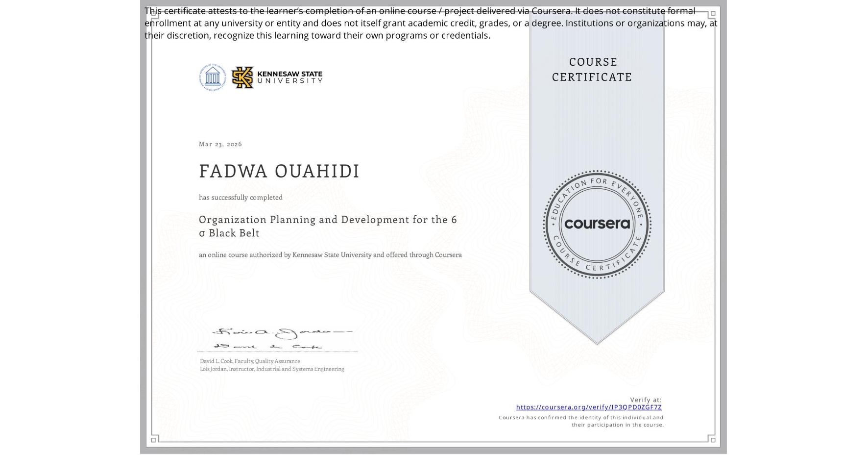Open the coursera.org verify link
This screenshot has width=868, height=455.
(x=589, y=407)
